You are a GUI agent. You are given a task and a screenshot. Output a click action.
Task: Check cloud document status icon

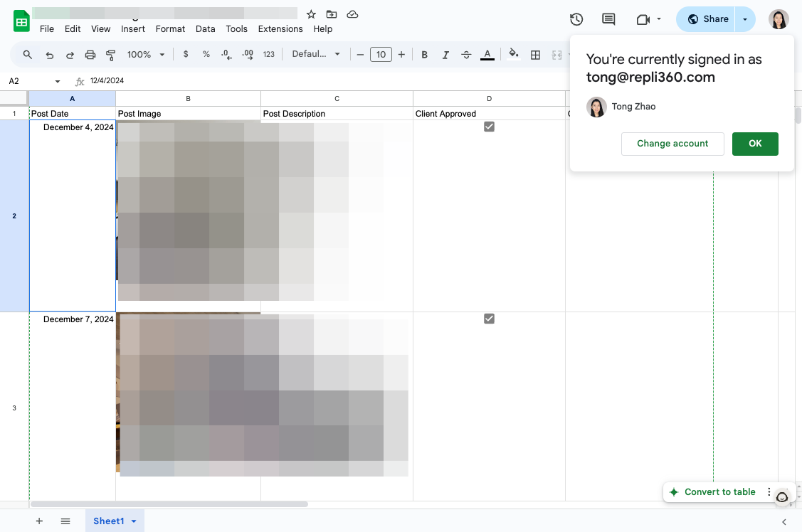pyautogui.click(x=352, y=14)
